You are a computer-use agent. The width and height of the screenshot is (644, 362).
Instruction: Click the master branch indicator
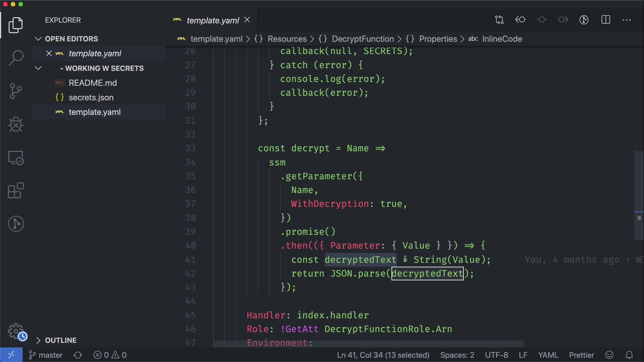[46, 355]
